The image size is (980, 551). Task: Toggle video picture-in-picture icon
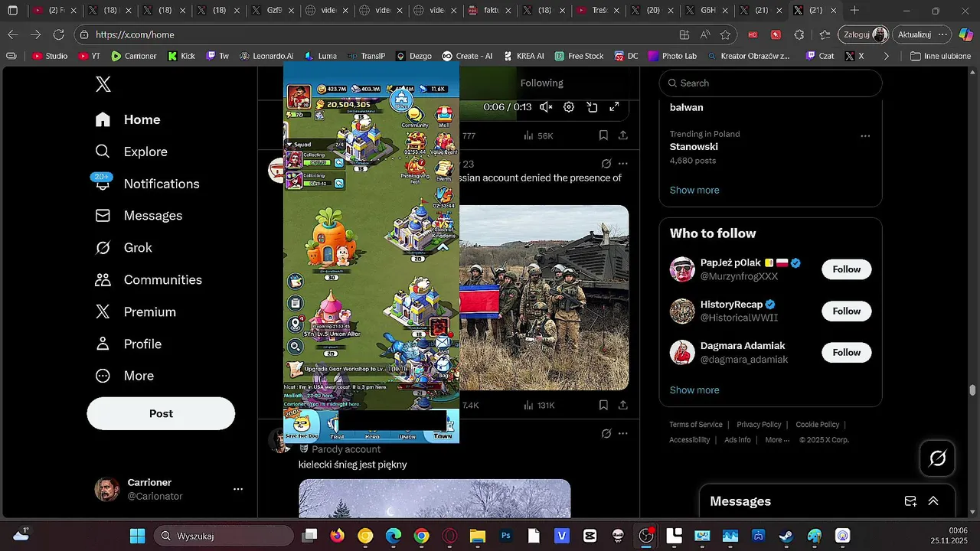[592, 107]
